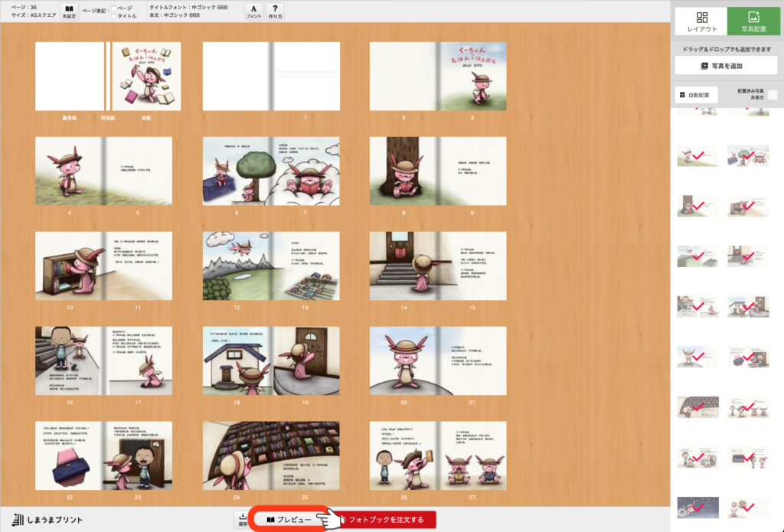Select the page 6-7 spread
Screen dimensions: 784x532
point(270,171)
